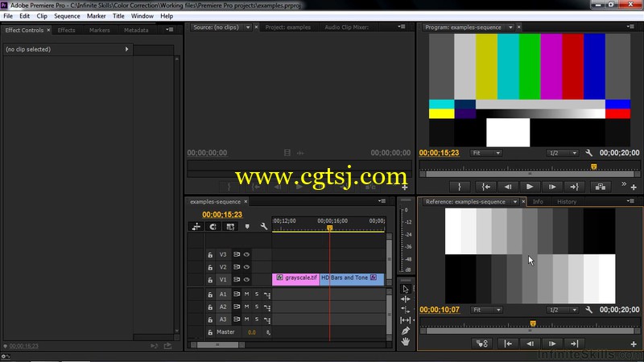Image resolution: width=644 pixels, height=362 pixels.
Task: Open Reference sequence dropdown arrow
Action: pos(514,202)
